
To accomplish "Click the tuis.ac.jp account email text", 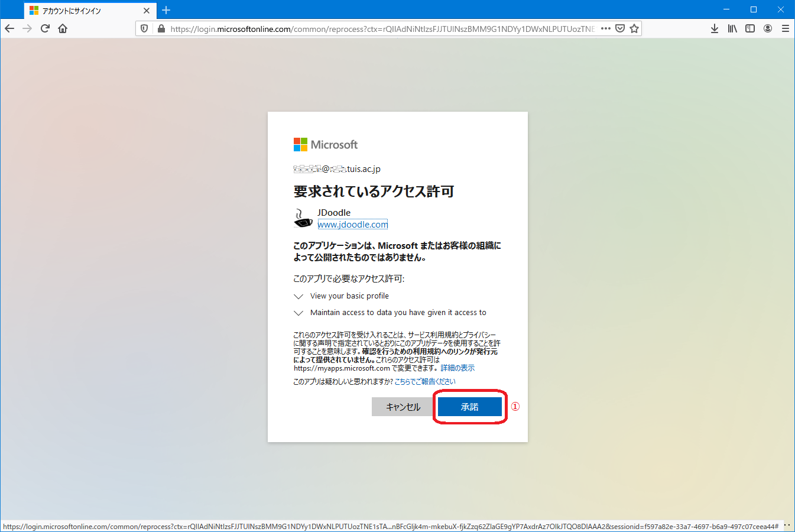I will click(337, 169).
